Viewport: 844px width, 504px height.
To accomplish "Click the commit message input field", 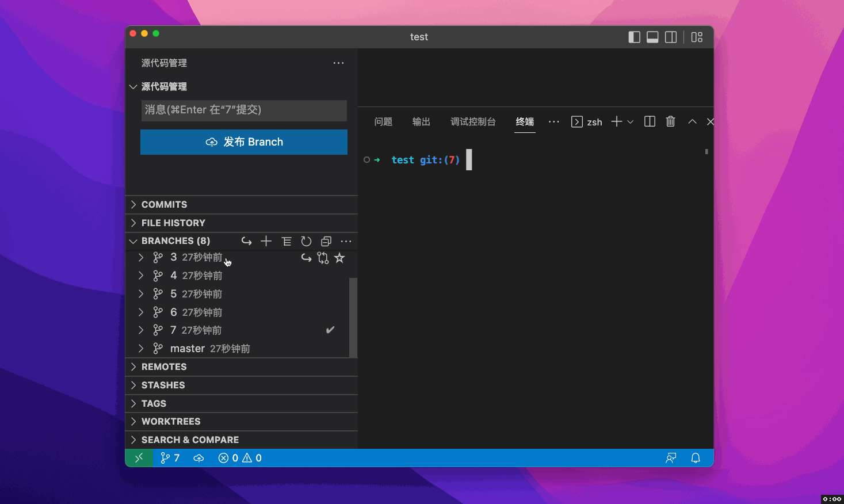I will point(244,110).
